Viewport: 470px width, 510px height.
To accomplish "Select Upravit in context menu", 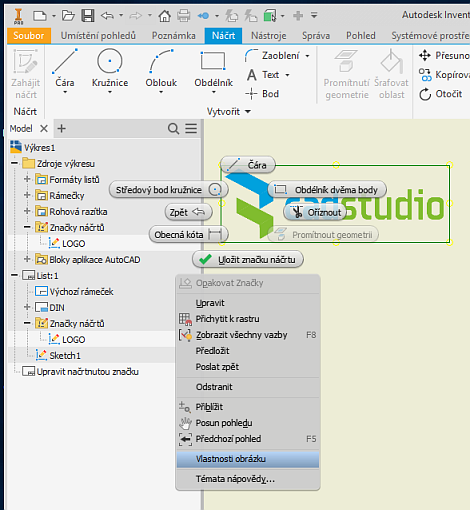I will click(x=248, y=303).
